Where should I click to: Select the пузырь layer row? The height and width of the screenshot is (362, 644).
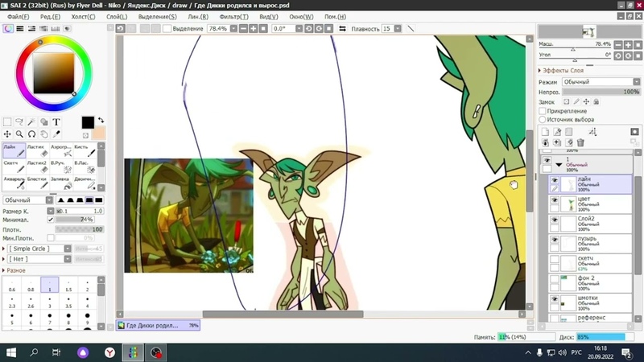(591, 244)
